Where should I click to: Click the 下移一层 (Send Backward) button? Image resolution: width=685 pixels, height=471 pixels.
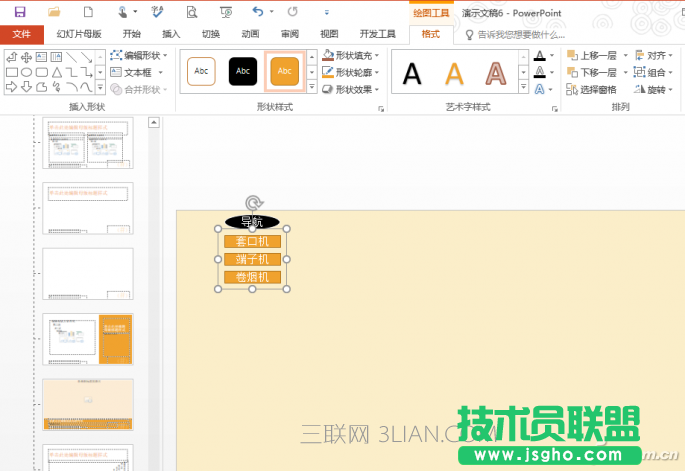point(593,73)
